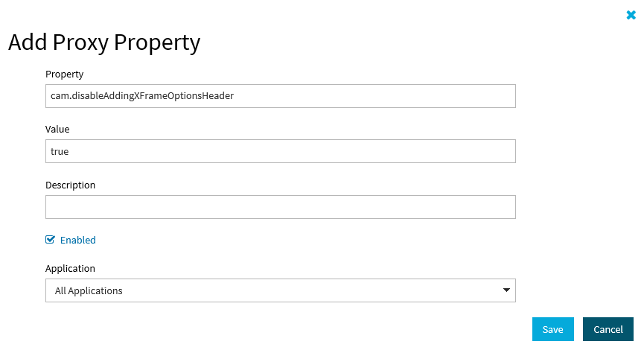Save the proxy property

[552, 329]
